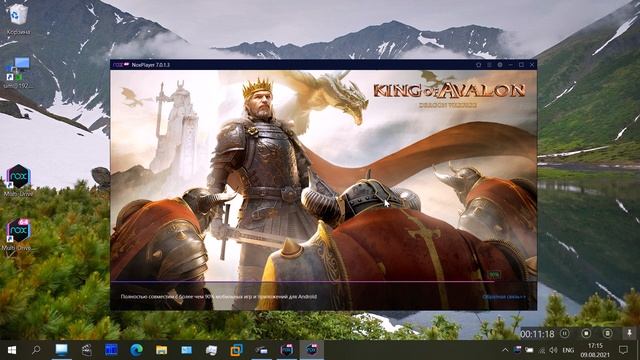Close the NoxPlayer window
Viewport: 640px width, 360px height.
[532, 65]
